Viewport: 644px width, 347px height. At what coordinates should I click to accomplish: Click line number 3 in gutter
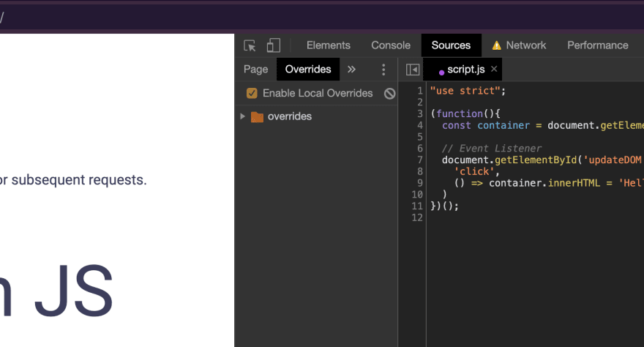click(x=420, y=113)
